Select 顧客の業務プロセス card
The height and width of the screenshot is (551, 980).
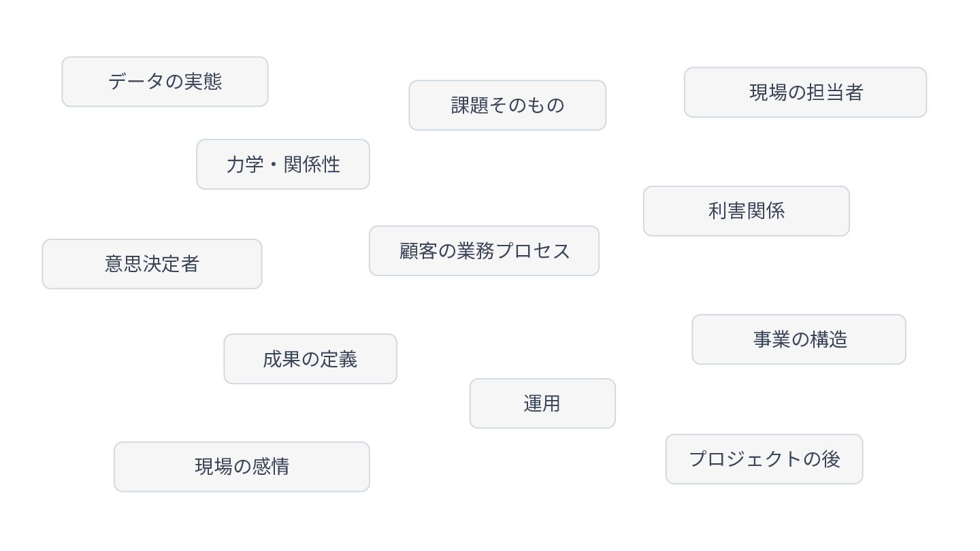(484, 251)
